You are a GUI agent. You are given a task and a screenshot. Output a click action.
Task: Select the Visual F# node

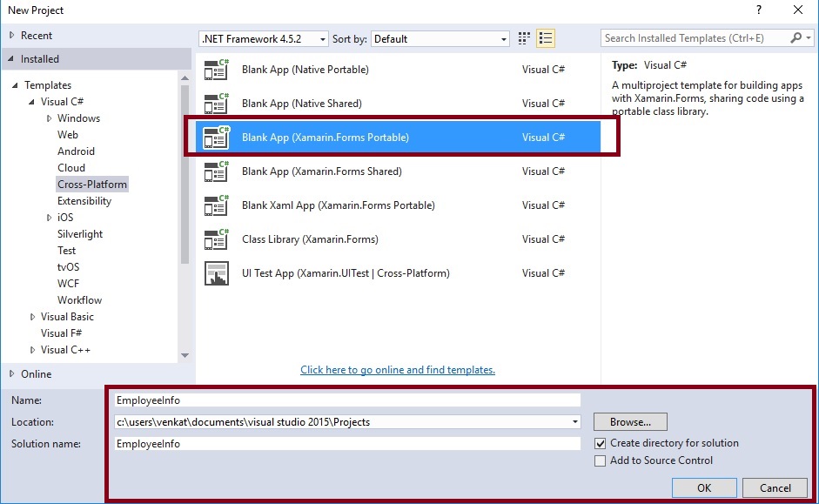(62, 333)
